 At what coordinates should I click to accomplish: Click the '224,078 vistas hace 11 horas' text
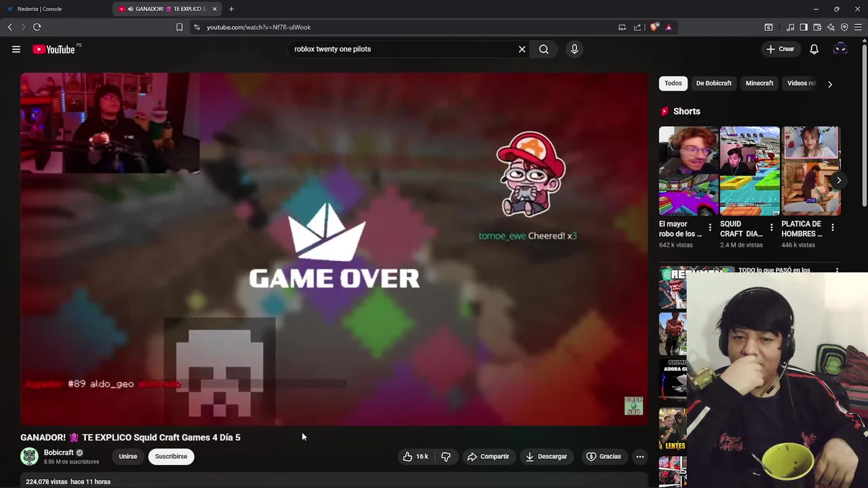tap(68, 481)
